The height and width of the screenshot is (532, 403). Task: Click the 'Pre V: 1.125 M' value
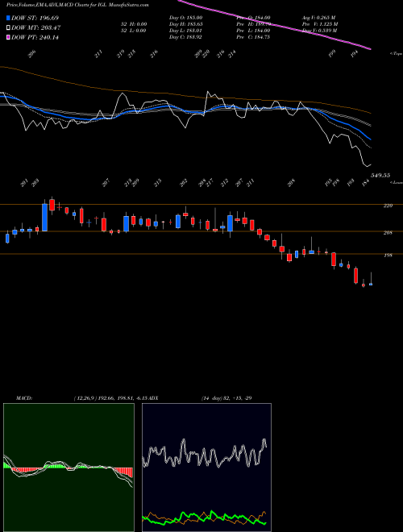(x=320, y=24)
